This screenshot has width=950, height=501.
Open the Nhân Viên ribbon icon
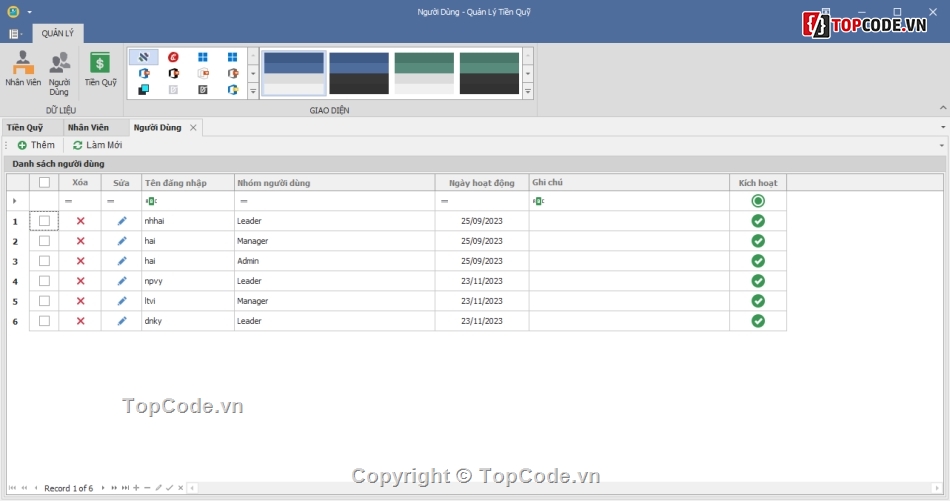click(22, 70)
